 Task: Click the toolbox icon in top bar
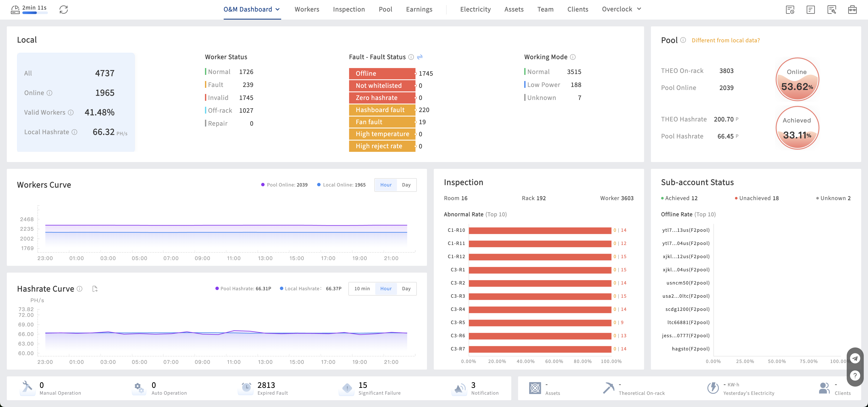click(852, 9)
